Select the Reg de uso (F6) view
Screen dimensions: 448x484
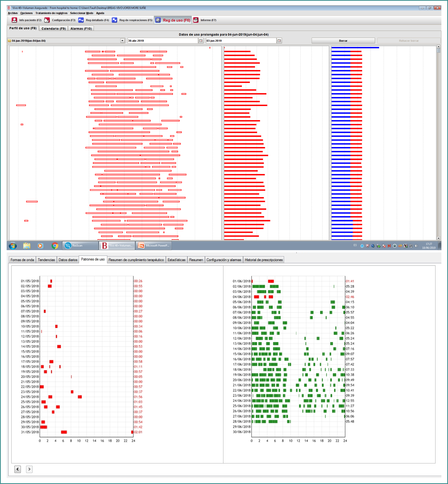[173, 20]
